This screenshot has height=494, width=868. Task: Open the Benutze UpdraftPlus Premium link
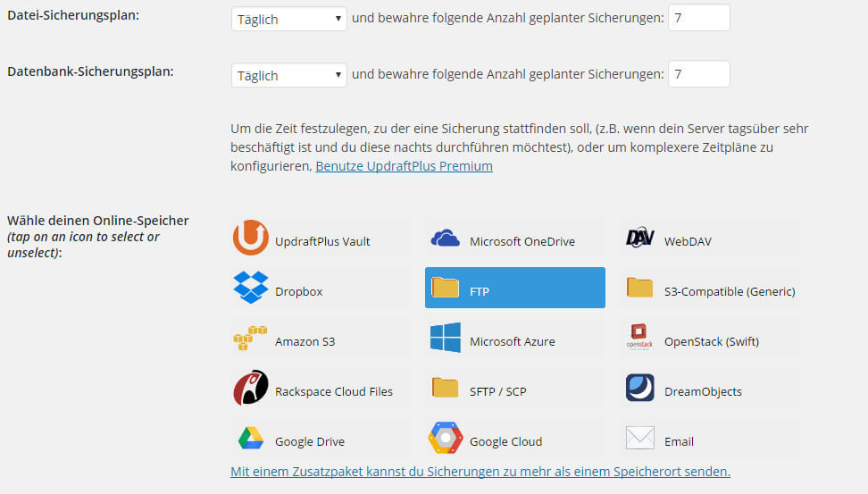tap(405, 166)
